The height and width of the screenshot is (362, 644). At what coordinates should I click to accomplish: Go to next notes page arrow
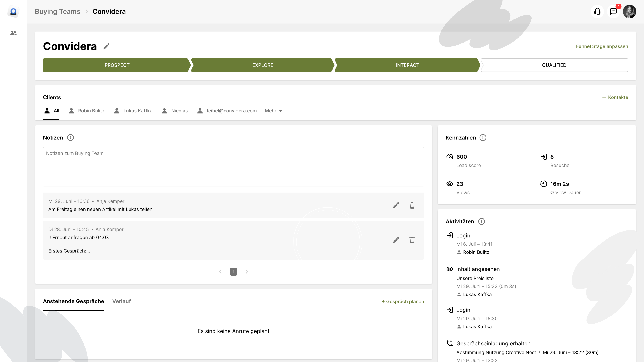point(247,272)
